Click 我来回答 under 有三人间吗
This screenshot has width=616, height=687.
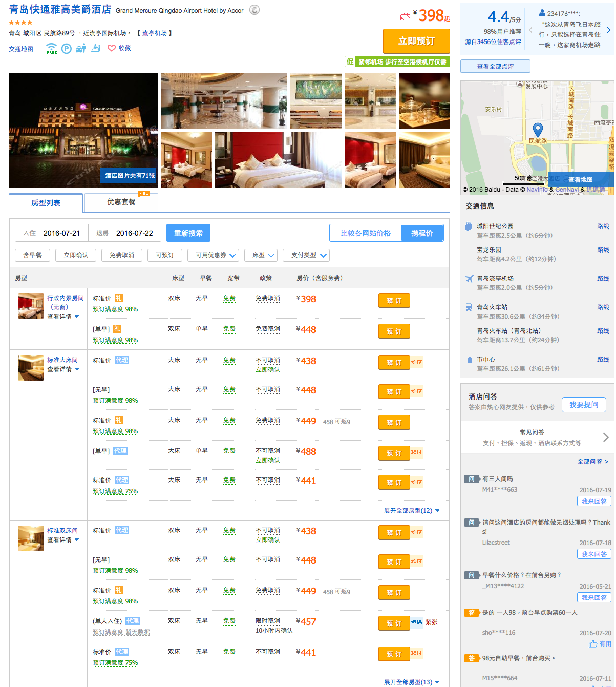(594, 502)
